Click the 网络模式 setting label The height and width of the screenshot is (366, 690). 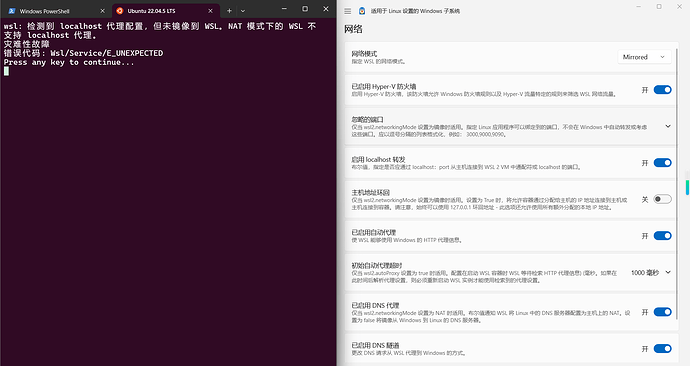click(364, 54)
